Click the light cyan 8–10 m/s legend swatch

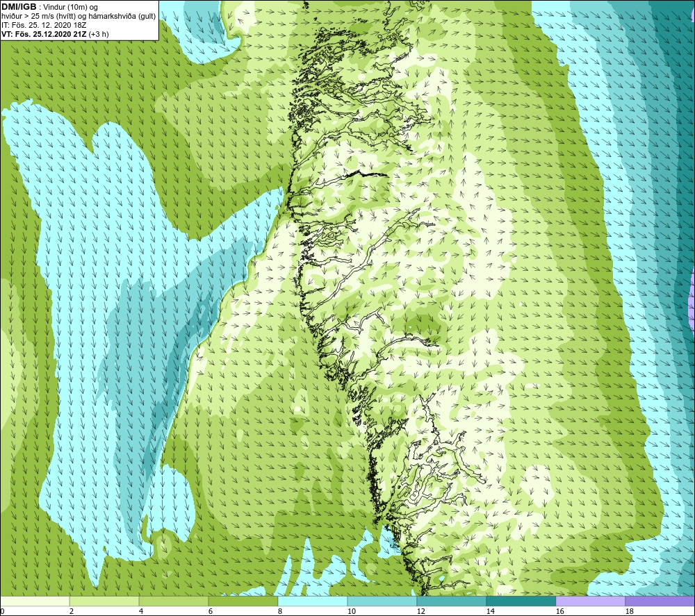coord(313,601)
